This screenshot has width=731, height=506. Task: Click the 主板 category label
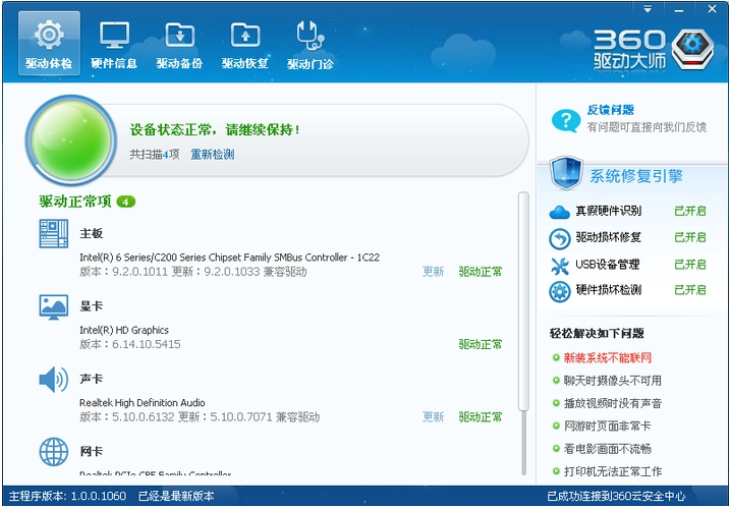pos(91,233)
